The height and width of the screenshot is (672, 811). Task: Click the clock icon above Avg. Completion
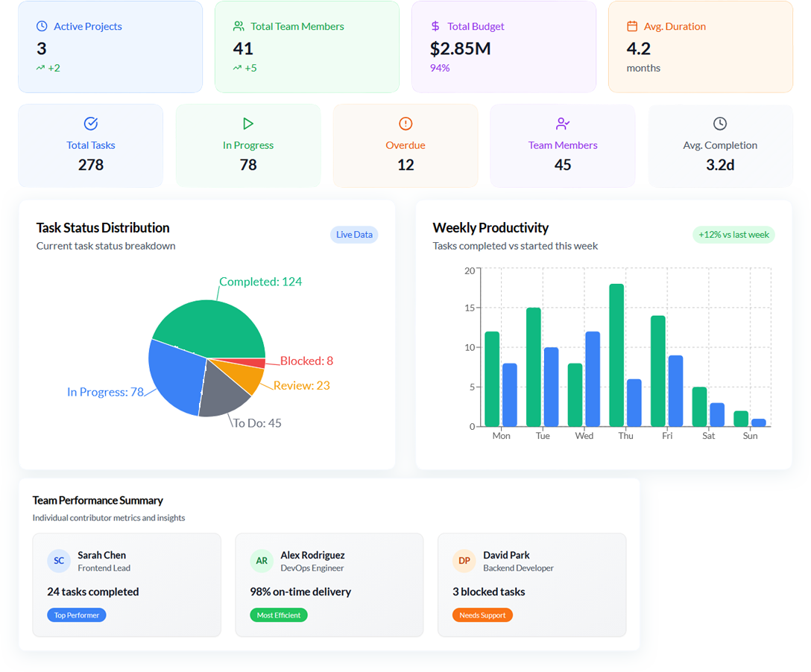(x=720, y=124)
